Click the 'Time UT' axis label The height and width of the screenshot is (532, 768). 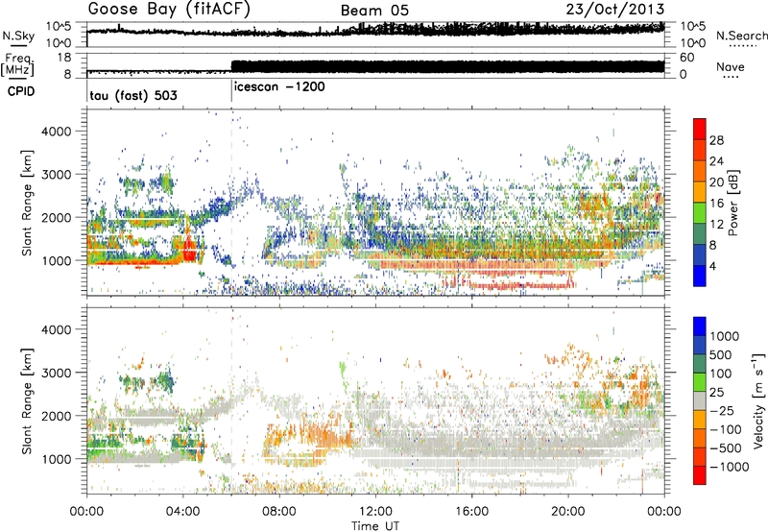[x=375, y=526]
